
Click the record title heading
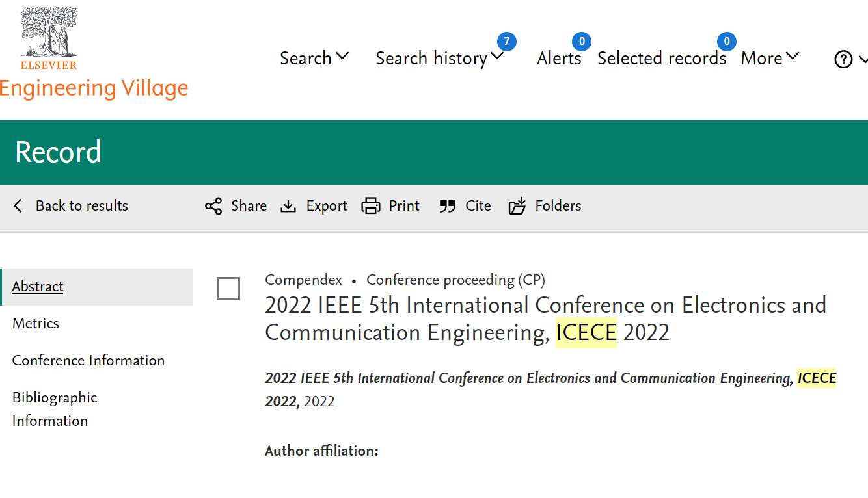(x=545, y=319)
